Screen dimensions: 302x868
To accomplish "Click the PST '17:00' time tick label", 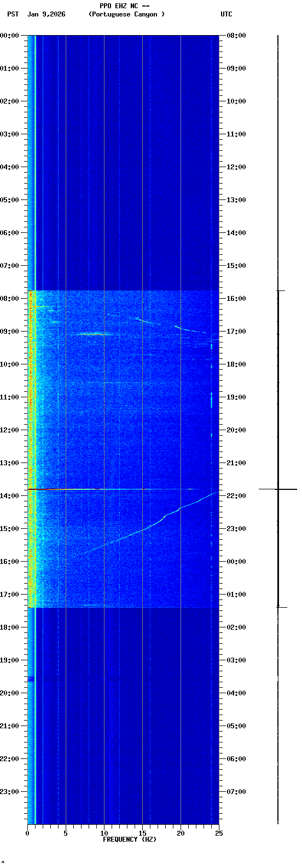I will click(9, 595).
